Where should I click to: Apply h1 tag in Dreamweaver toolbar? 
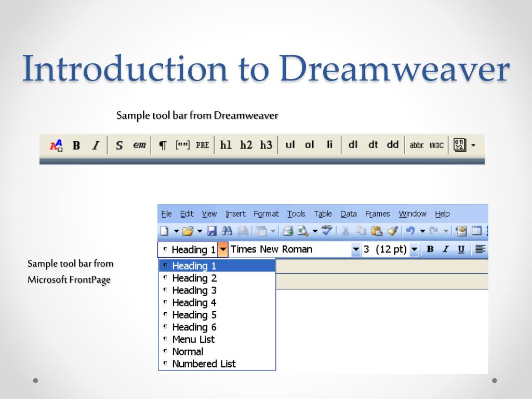click(225, 145)
